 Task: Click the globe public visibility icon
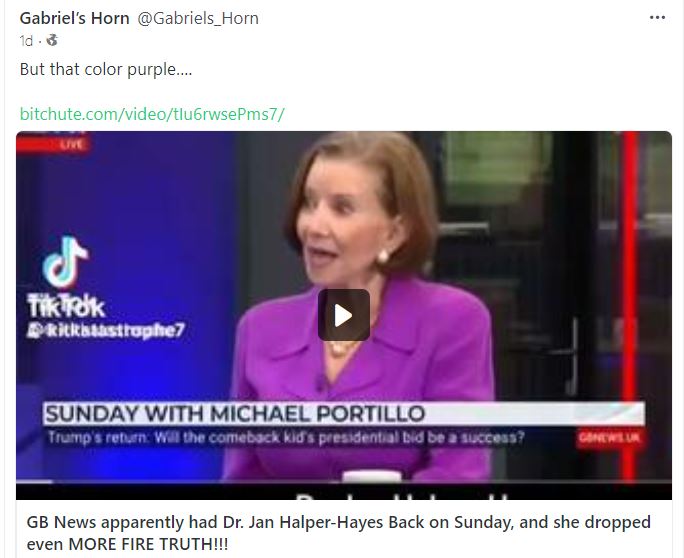click(x=52, y=40)
